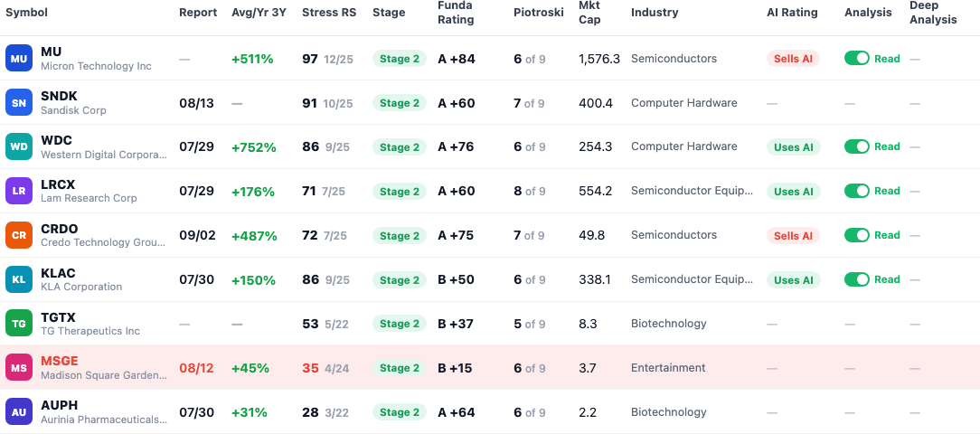The image size is (980, 434).
Task: Click the Industry column header
Action: click(x=655, y=13)
